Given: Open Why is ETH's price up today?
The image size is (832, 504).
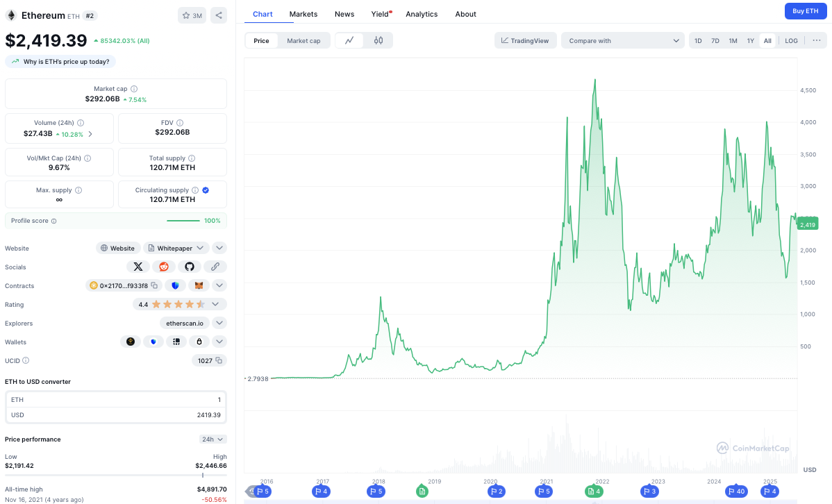Looking at the screenshot, I should coord(60,62).
